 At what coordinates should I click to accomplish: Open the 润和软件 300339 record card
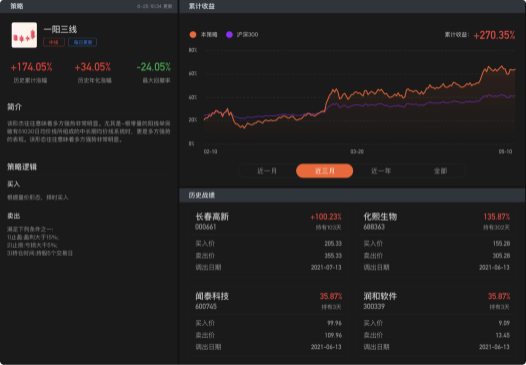tap(436, 321)
